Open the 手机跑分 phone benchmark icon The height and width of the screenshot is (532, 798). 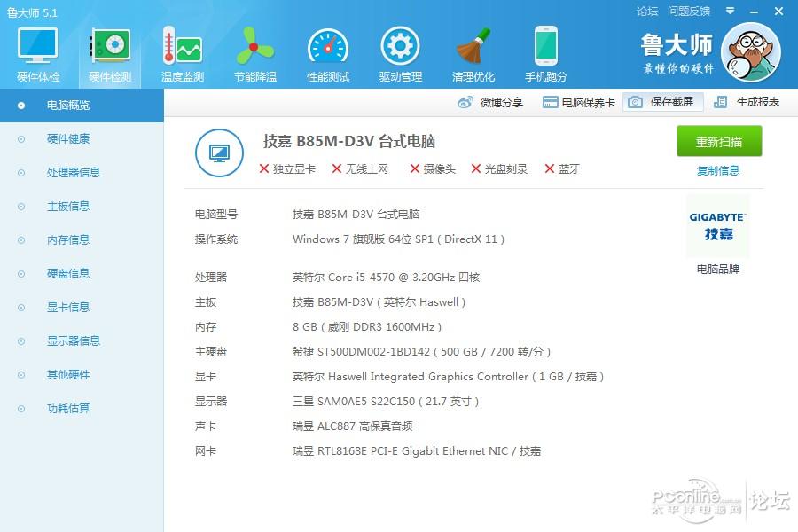(546, 46)
